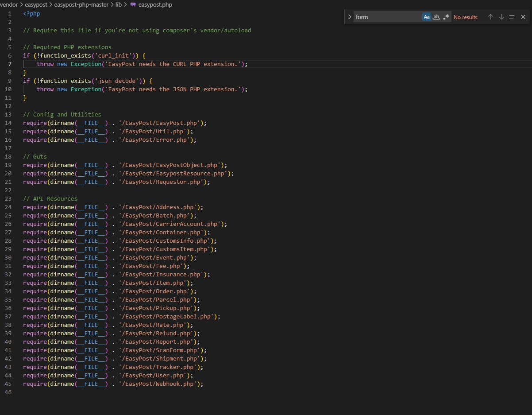The width and height of the screenshot is (532, 415).
Task: Click the '/EasyPost/Shipment.php' require path
Action: coord(161,359)
